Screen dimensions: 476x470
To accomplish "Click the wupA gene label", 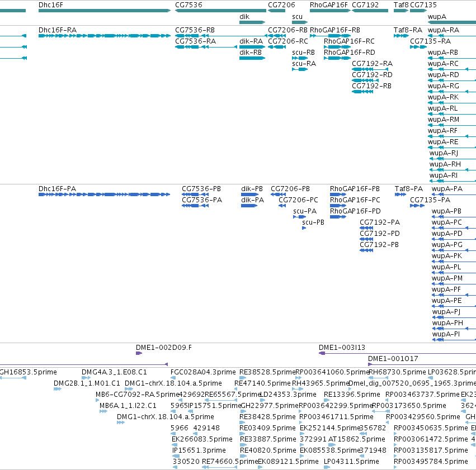I will point(437,17).
